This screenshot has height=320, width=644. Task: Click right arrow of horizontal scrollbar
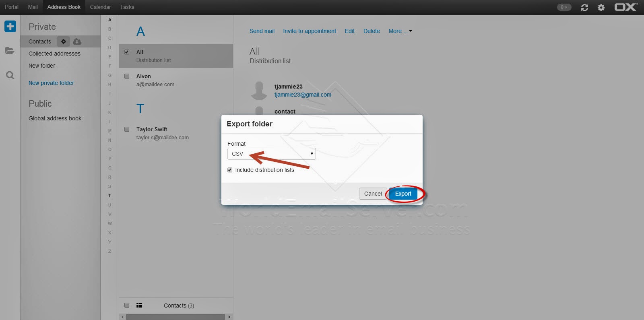coord(229,317)
